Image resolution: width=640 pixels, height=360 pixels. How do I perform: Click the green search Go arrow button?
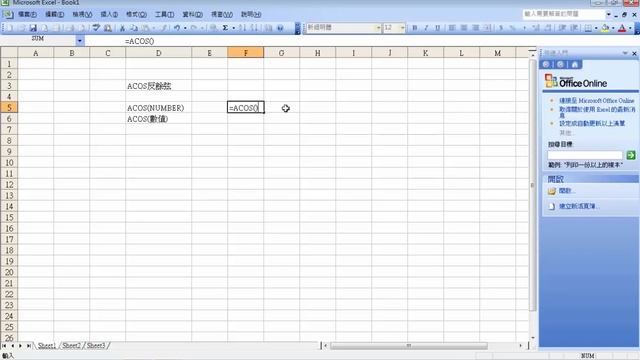point(631,155)
